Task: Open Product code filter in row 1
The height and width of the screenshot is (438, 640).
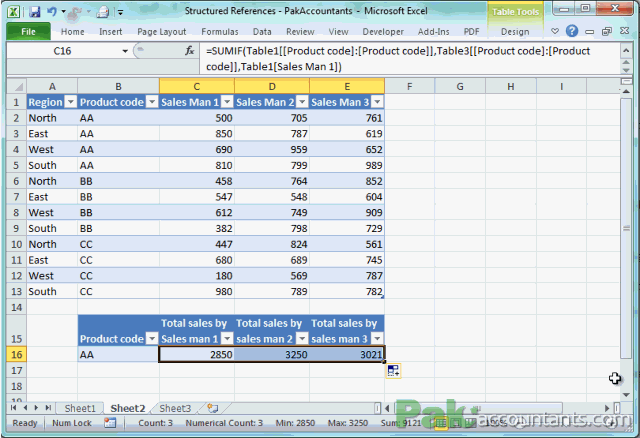Action: pos(152,102)
